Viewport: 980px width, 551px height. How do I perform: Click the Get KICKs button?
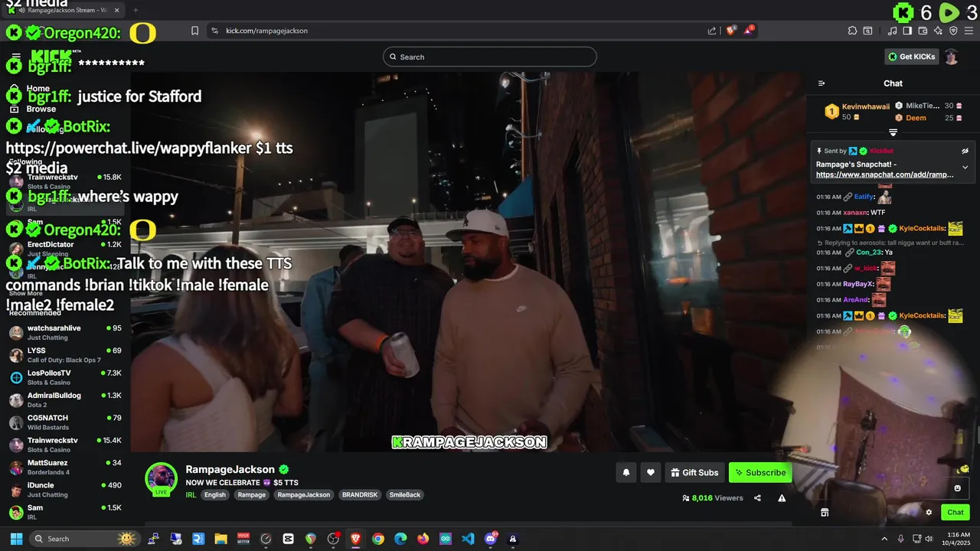pos(912,57)
